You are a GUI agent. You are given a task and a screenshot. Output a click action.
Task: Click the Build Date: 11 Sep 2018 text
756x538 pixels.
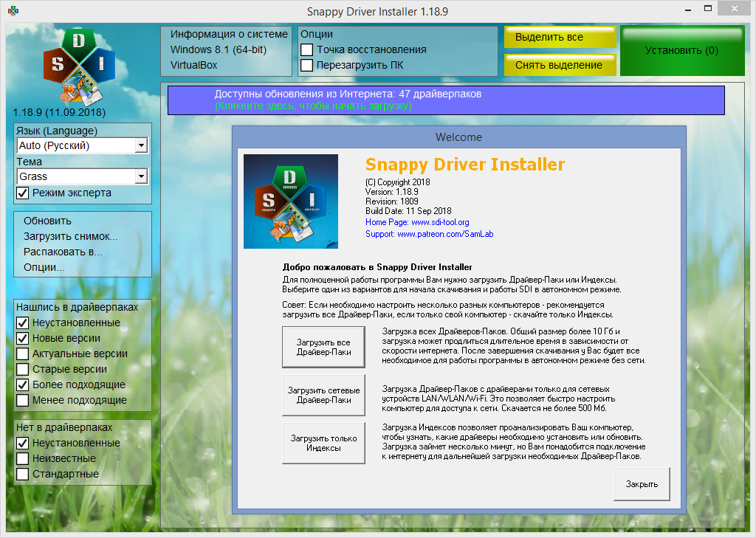[x=408, y=211]
